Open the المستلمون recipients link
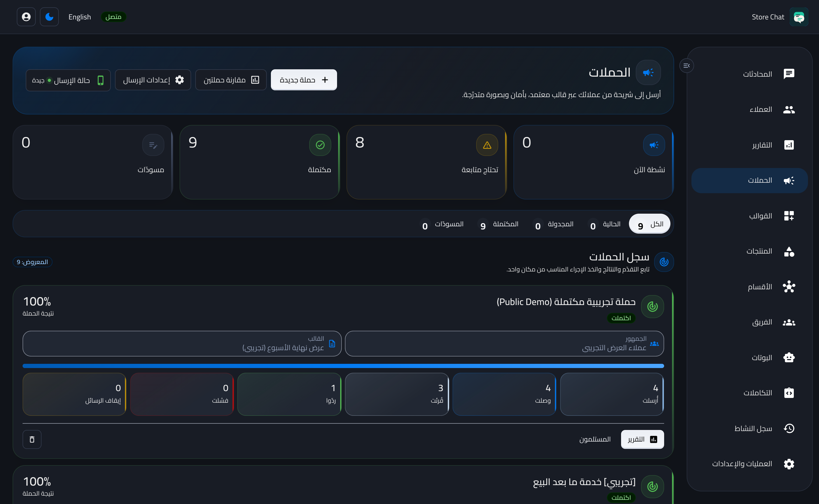The image size is (819, 504). click(595, 439)
